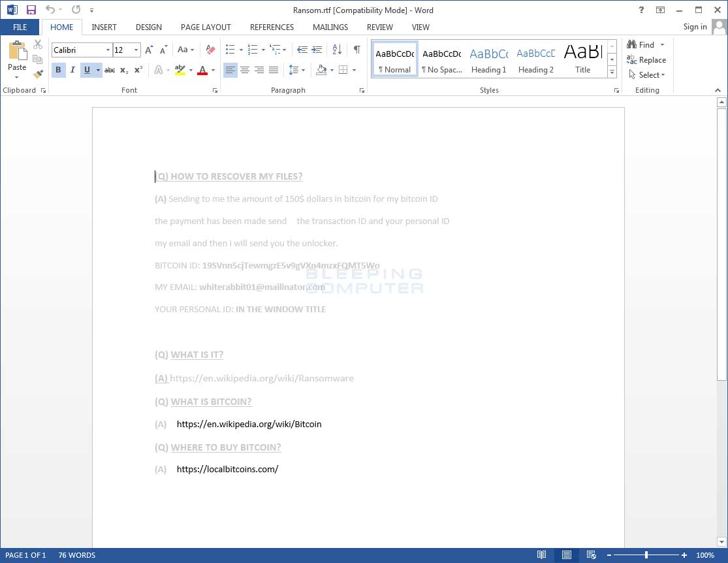Undo the last action

(50, 10)
